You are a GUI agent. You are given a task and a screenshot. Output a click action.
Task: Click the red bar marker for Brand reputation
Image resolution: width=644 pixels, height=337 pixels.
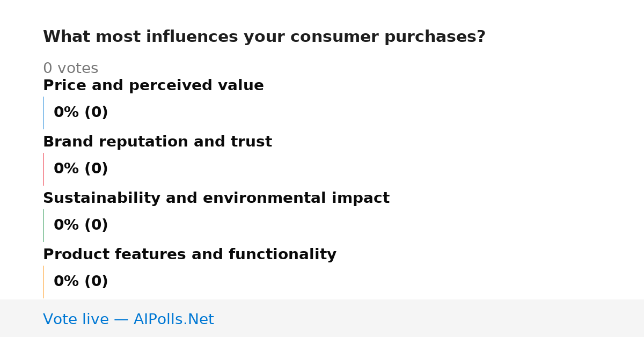43,169
